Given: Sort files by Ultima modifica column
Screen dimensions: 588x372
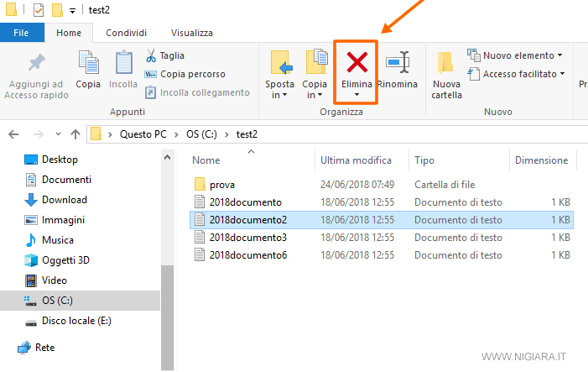Looking at the screenshot, I should 356,160.
